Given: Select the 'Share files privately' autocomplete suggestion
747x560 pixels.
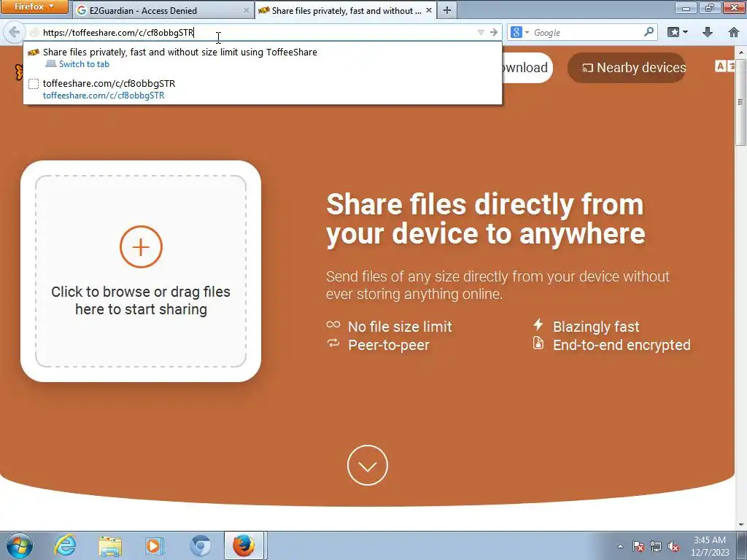Looking at the screenshot, I should pos(262,58).
